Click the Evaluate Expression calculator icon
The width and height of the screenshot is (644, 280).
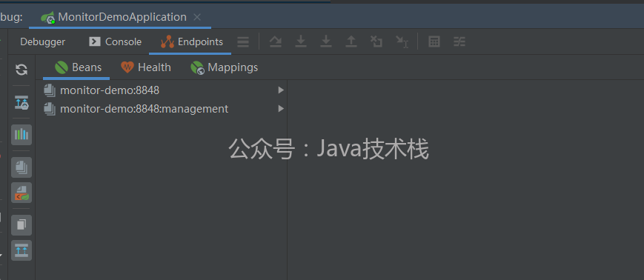[434, 41]
